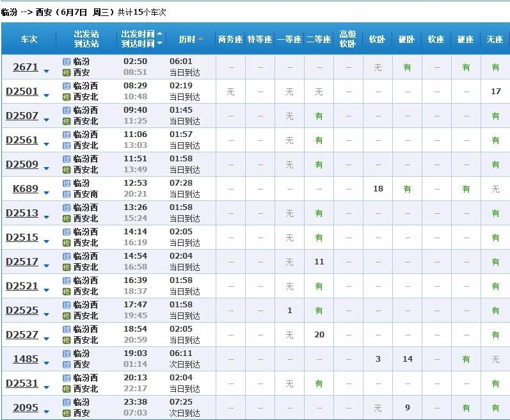
Task: Expand the arrow beside train 1485
Action: [x=47, y=363]
